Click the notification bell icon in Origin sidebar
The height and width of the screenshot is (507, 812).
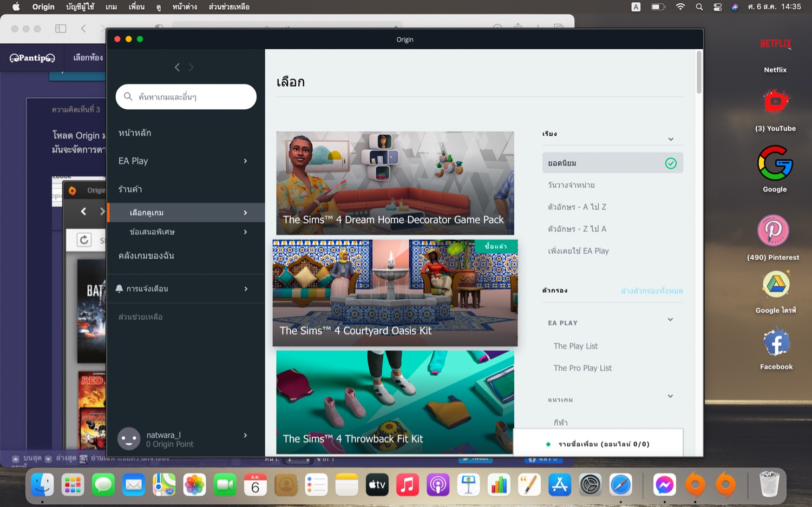119,288
